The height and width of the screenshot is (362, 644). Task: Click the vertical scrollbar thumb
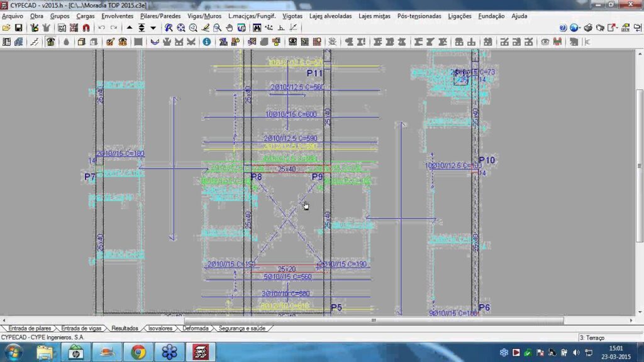click(640, 165)
